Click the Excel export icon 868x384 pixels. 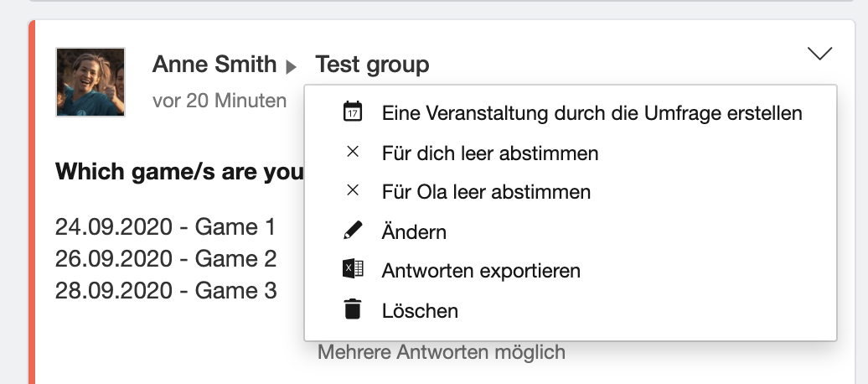pos(353,269)
